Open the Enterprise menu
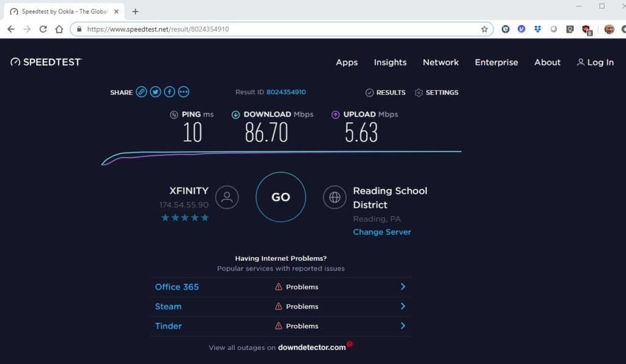This screenshot has width=626, height=364. click(x=496, y=62)
